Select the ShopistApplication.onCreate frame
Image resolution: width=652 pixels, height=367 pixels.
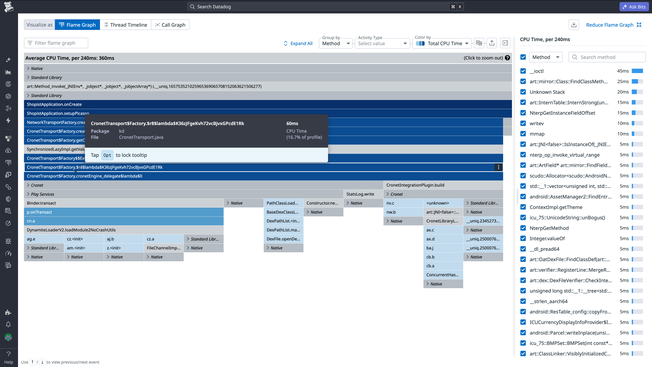(x=268, y=104)
